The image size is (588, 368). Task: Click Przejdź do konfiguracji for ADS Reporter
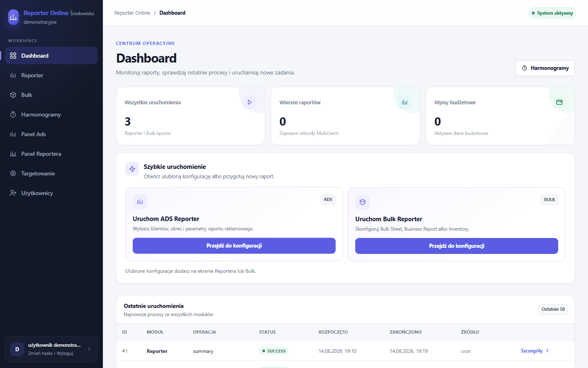tap(234, 246)
